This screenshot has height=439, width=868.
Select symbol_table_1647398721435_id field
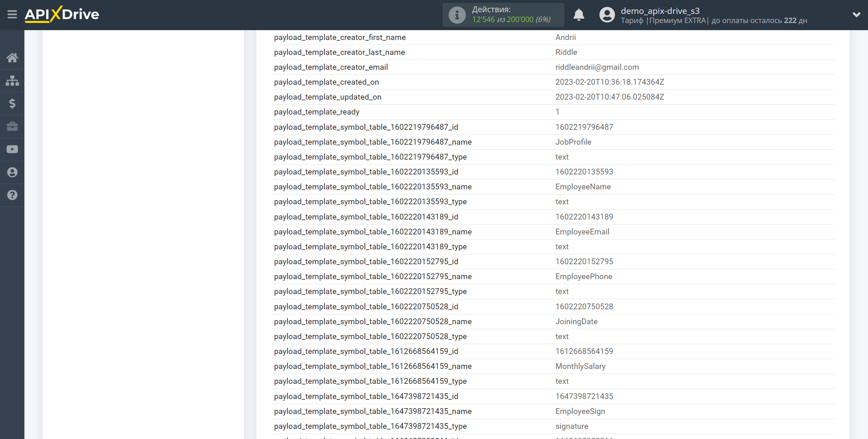click(366, 396)
